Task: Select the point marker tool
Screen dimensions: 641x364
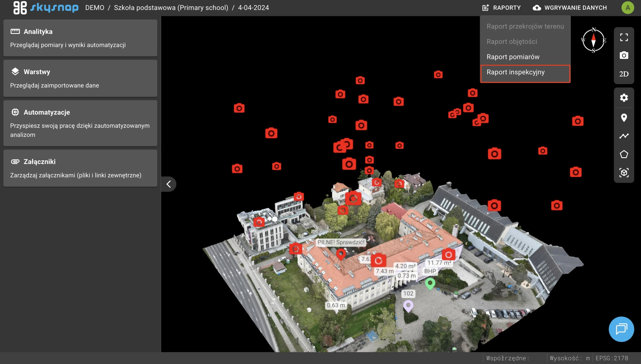Action: click(x=624, y=117)
